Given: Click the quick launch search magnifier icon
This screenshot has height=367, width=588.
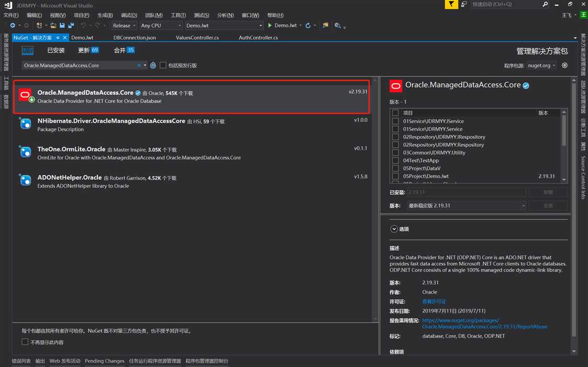Looking at the screenshot, I should pos(545,4).
